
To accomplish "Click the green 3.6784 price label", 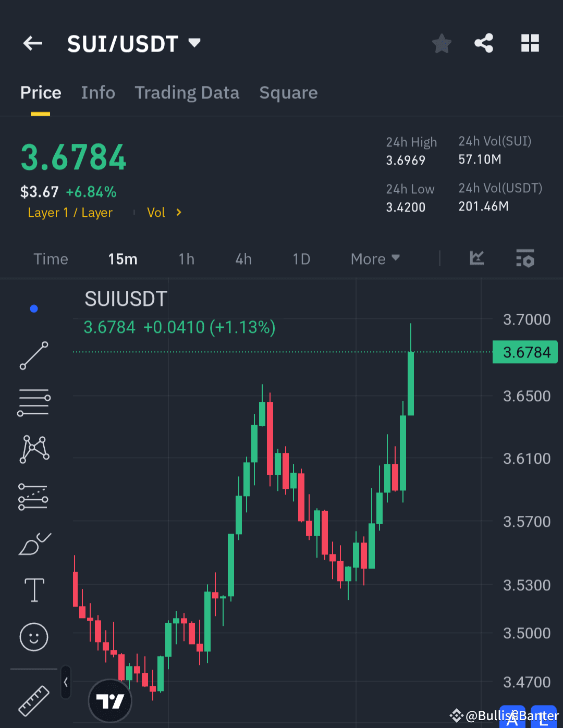I will [525, 352].
